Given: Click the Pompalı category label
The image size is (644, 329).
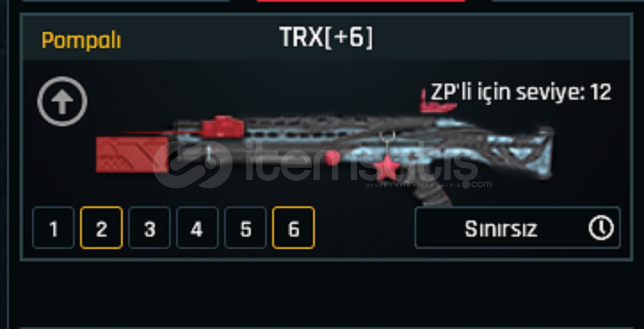Looking at the screenshot, I should (81, 40).
